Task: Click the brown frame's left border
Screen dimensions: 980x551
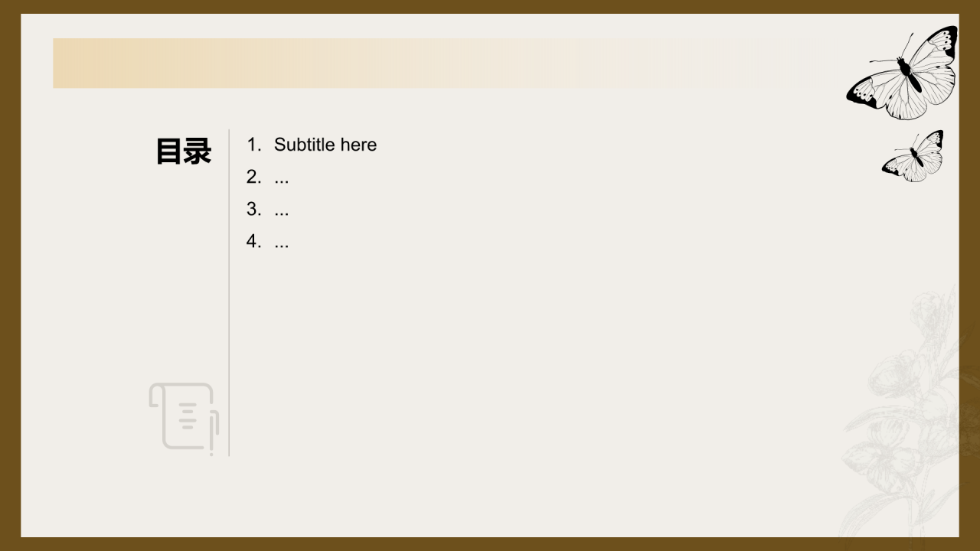Action: click(10, 275)
